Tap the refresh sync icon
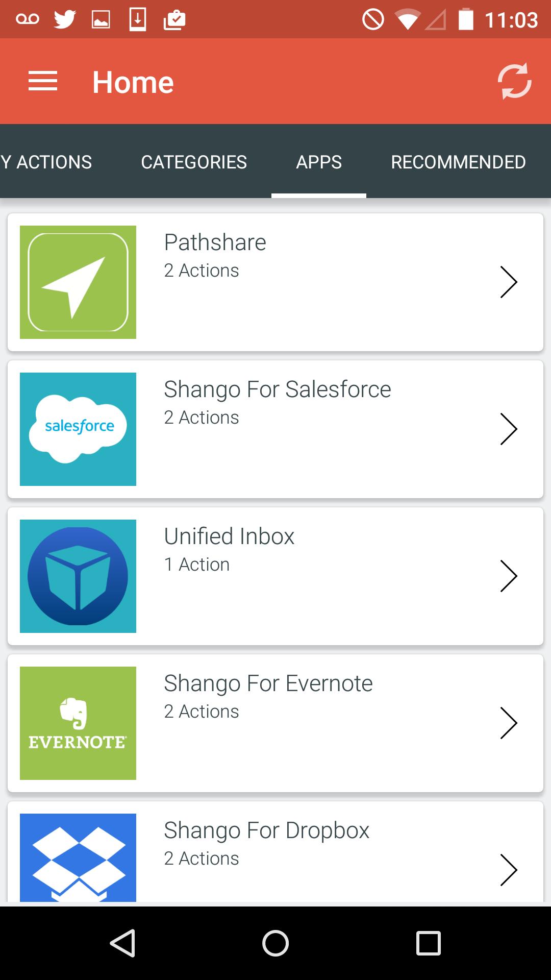The image size is (551, 980). (514, 81)
